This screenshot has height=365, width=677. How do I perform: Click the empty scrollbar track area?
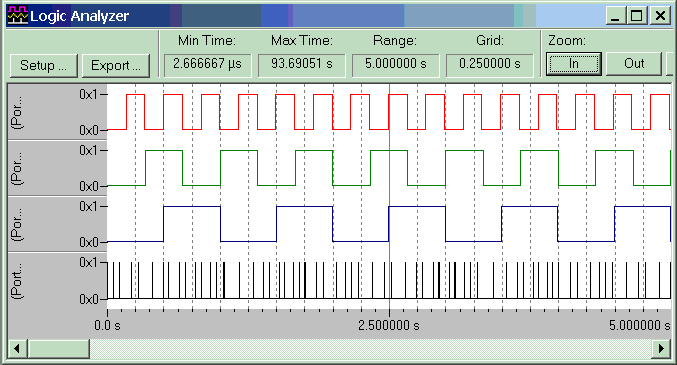(x=370, y=348)
